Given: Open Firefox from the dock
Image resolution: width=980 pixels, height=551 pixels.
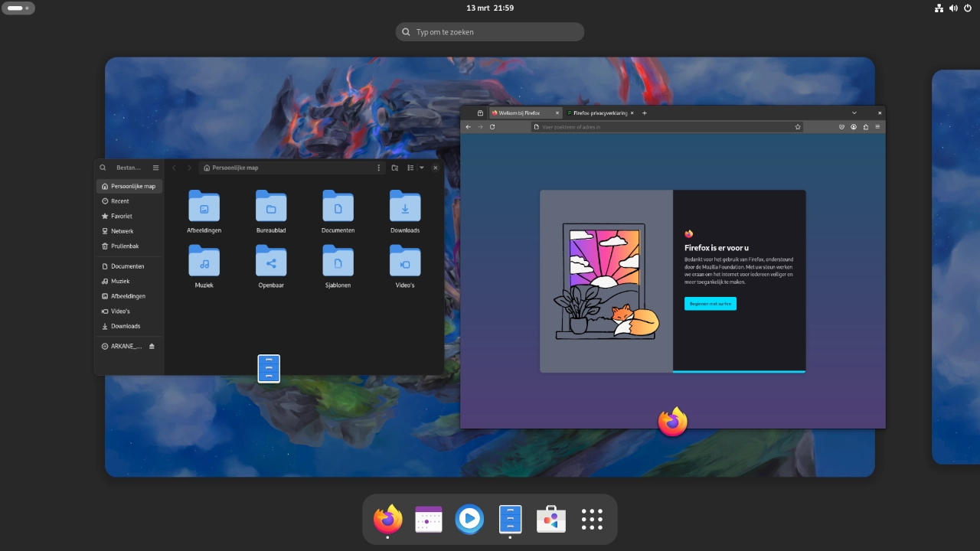Looking at the screenshot, I should pyautogui.click(x=387, y=520).
